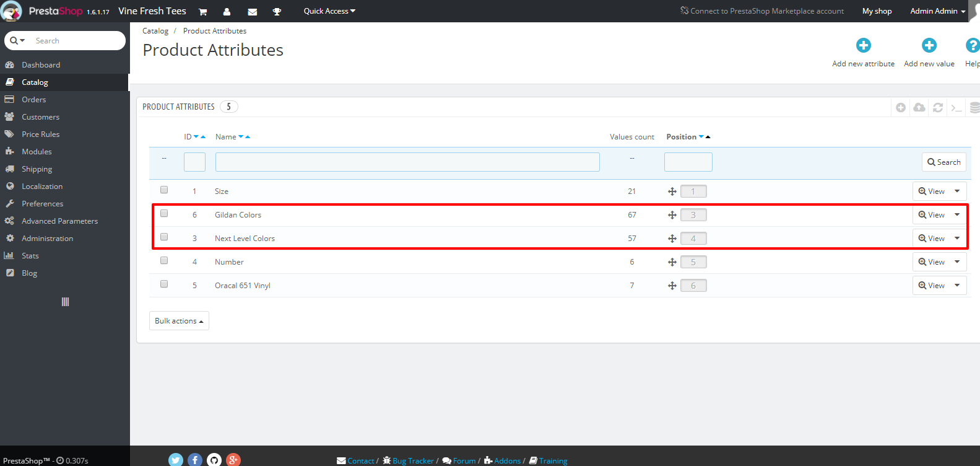Expand the Quick Access dropdown
The image size is (980, 466).
329,11
